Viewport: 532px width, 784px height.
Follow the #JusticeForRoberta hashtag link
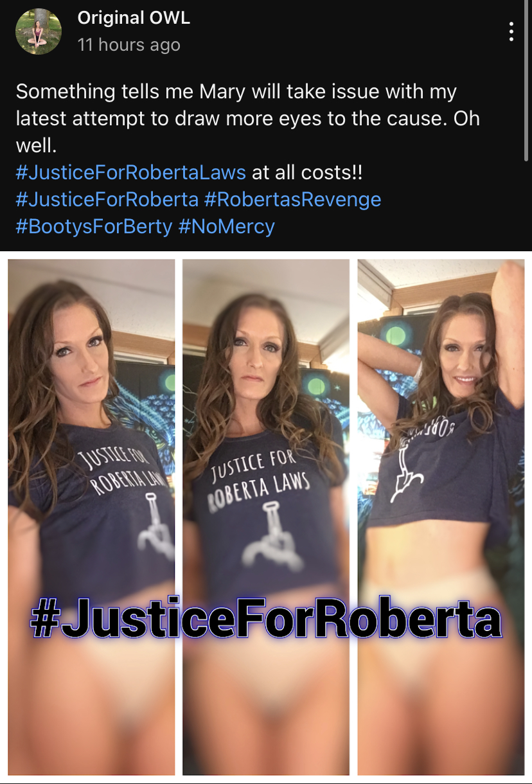point(107,199)
